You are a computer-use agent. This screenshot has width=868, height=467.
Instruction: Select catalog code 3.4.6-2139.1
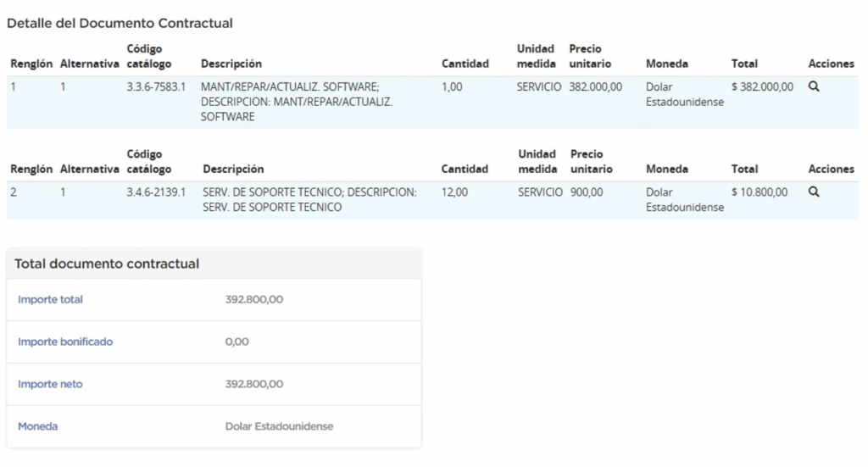pos(156,192)
